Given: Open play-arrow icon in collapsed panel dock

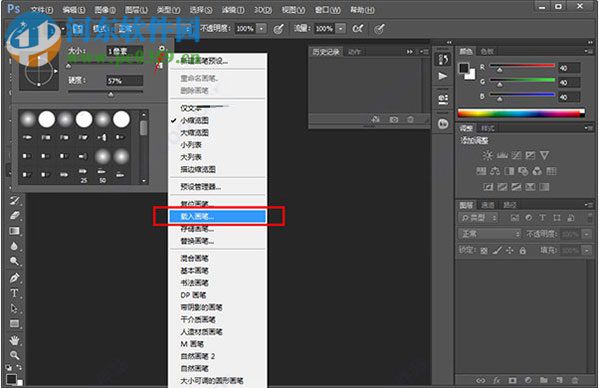Looking at the screenshot, I should pyautogui.click(x=443, y=76).
